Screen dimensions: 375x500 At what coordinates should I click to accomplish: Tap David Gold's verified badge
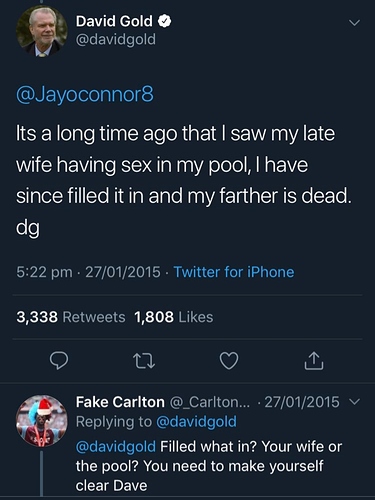pos(164,22)
